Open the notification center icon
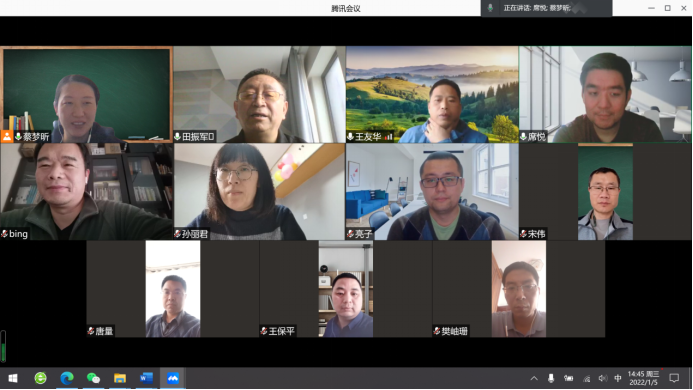Viewport: 693px width, 390px height. click(674, 378)
